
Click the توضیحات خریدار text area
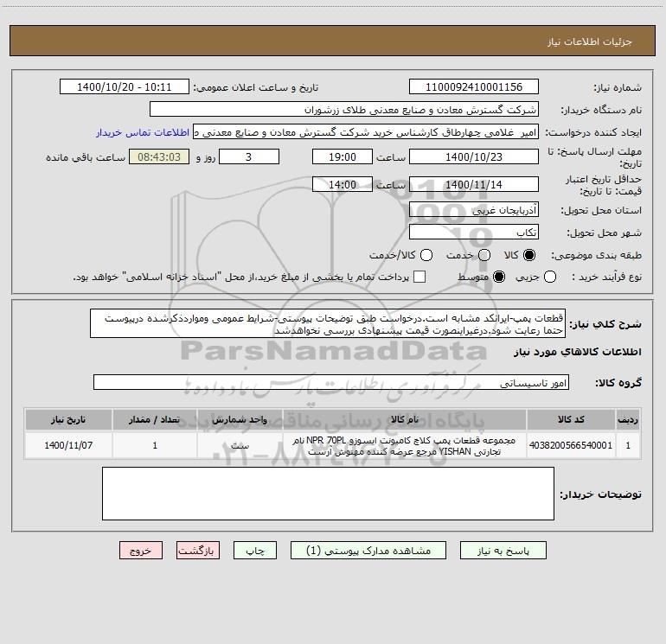point(328,494)
